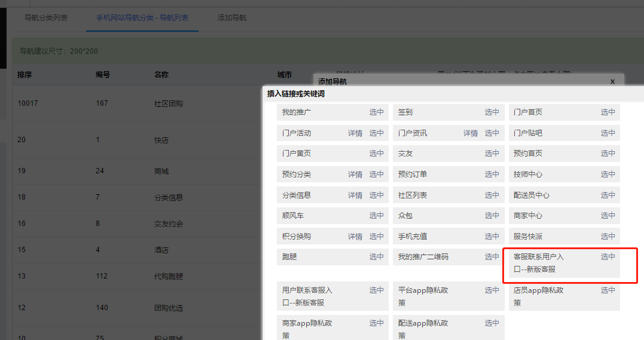Viewport: 644px width, 340px height.
Task: Click 分类信息 in the background table
Action: coord(169,198)
